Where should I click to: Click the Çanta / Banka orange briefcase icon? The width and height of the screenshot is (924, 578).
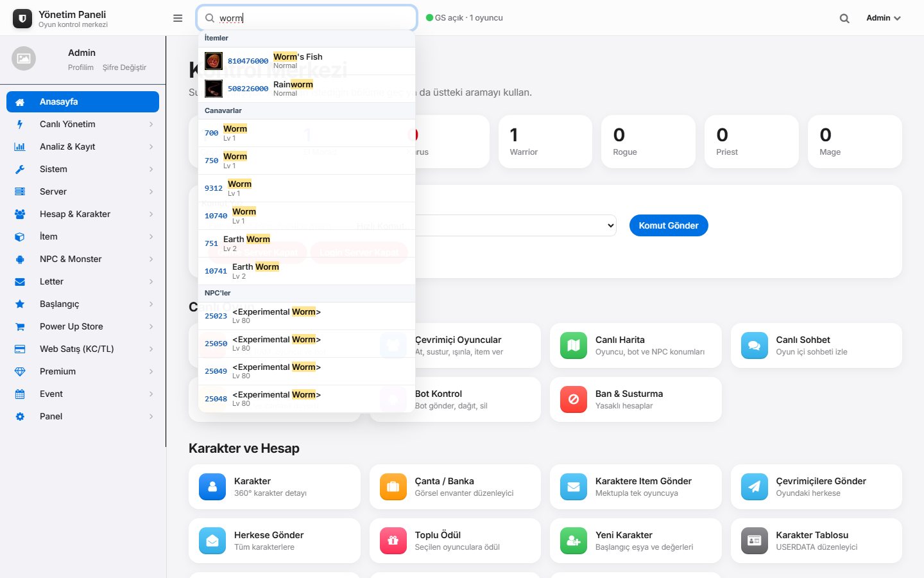393,487
